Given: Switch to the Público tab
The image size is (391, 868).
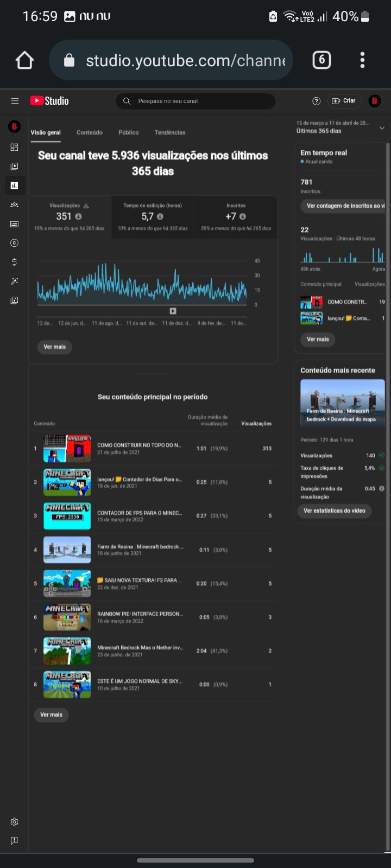Looking at the screenshot, I should coord(129,132).
